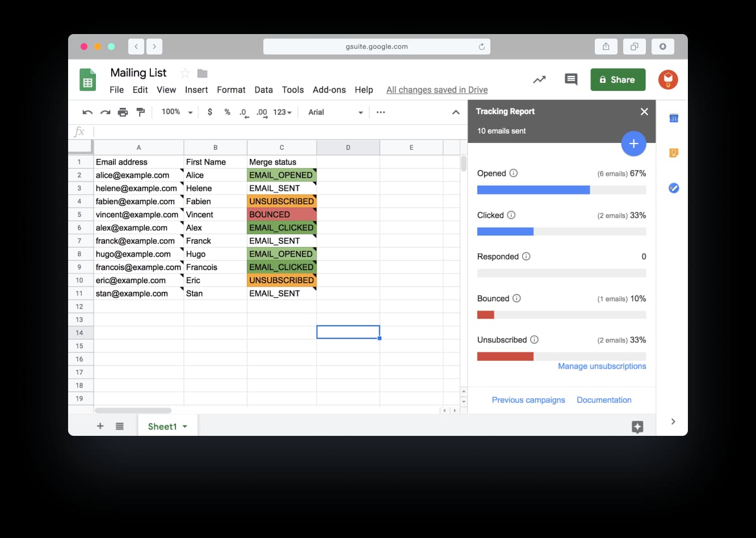This screenshot has height=538, width=756.
Task: Open the Insert menu
Action: [x=196, y=90]
